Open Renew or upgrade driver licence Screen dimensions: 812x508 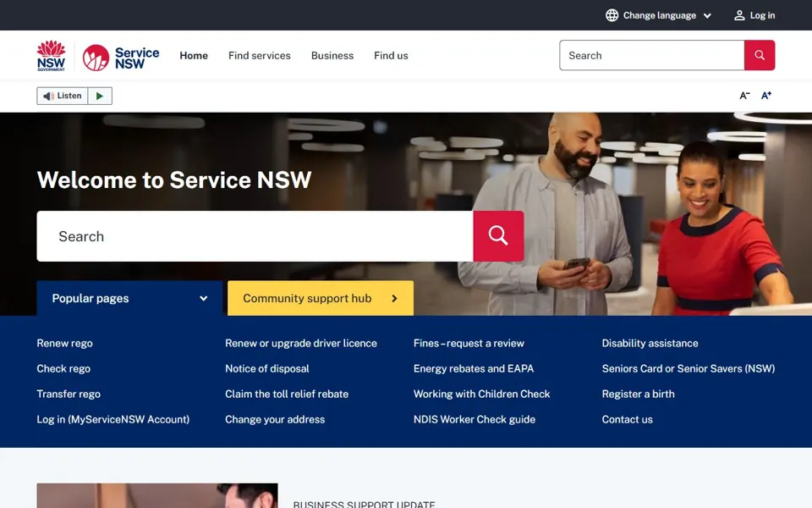[301, 343]
